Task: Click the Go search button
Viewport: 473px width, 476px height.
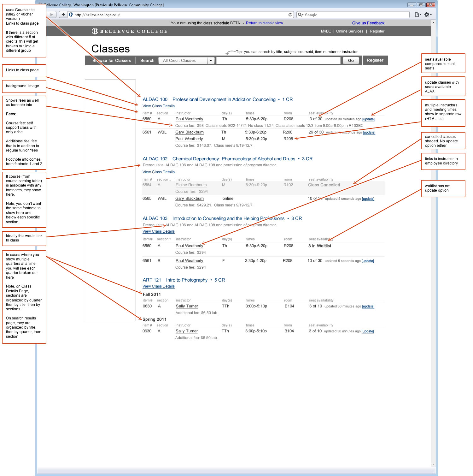Action: [x=351, y=61]
